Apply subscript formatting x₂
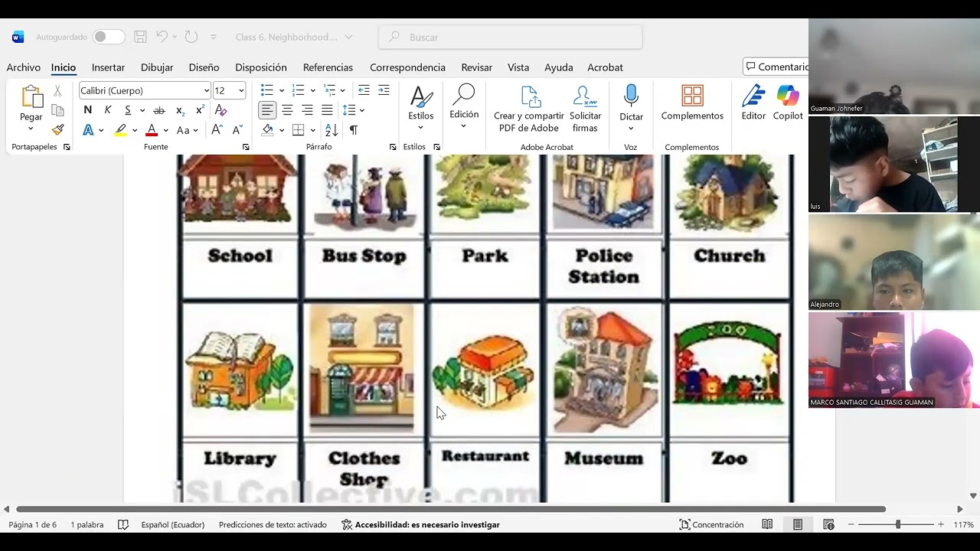 pos(180,110)
